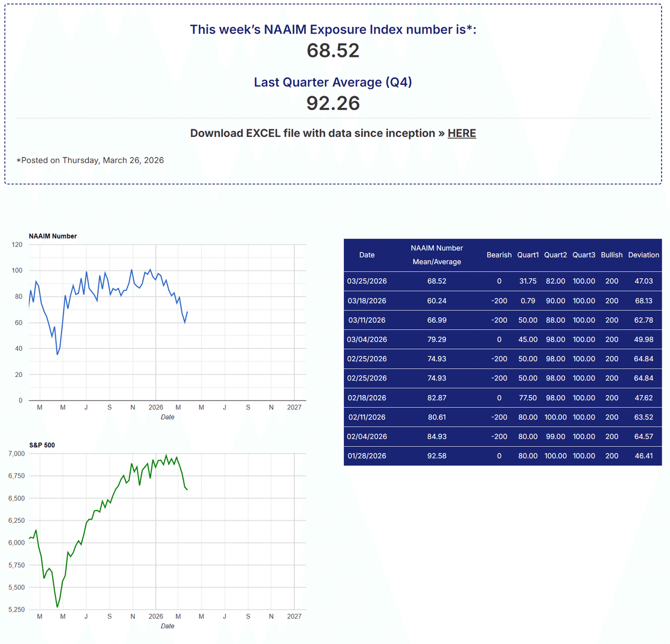
Task: Click the green S&P 500 line chart
Action: pyautogui.click(x=167, y=531)
